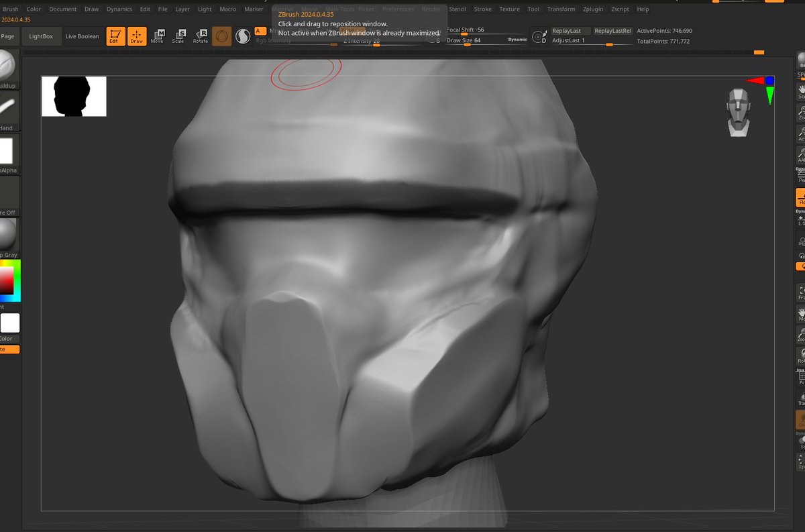This screenshot has width=805, height=532.
Task: Click the ReplayLastRel button
Action: point(613,31)
